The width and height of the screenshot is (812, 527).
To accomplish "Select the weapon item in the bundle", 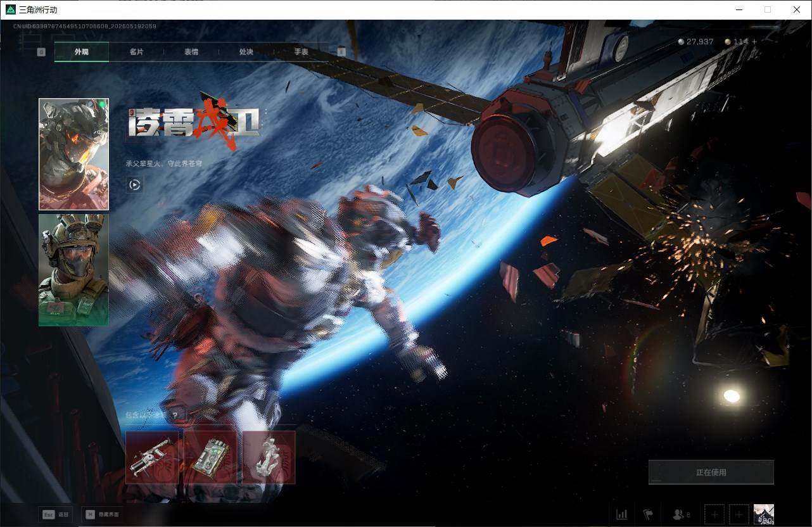I will click(152, 457).
